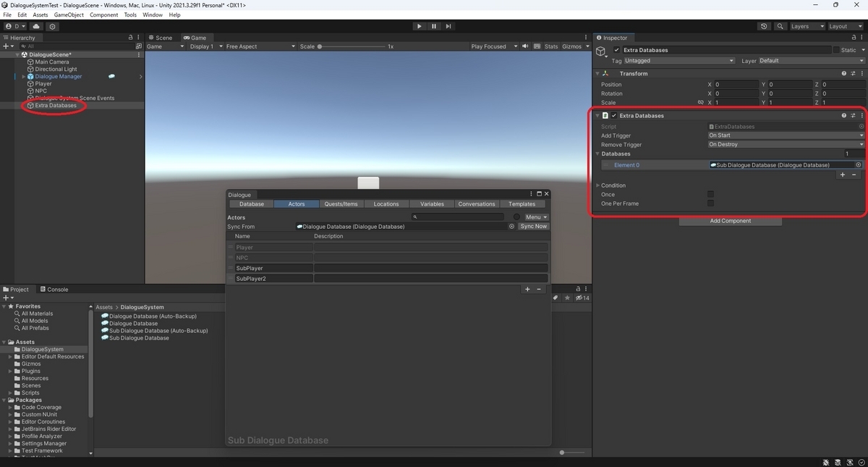The width and height of the screenshot is (868, 467).
Task: Click the Pause button in the toolbar
Action: point(434,26)
